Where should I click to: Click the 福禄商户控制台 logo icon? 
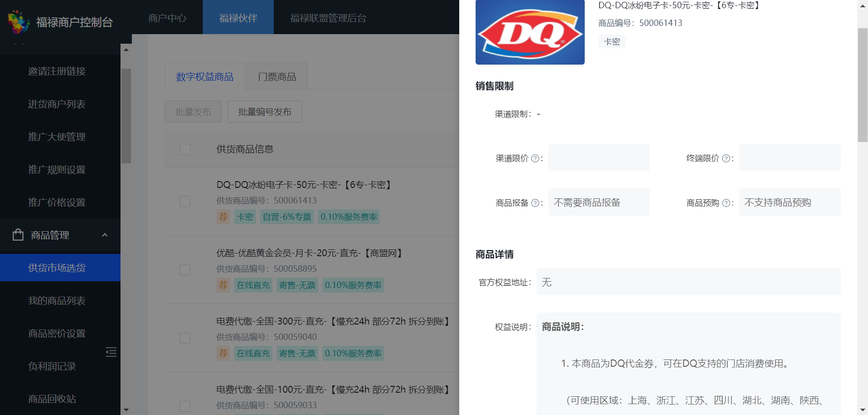(19, 21)
